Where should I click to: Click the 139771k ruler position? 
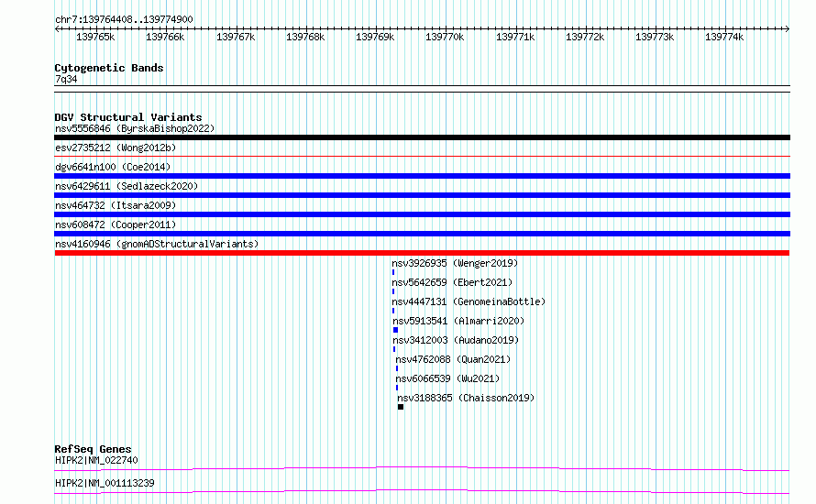[x=515, y=37]
